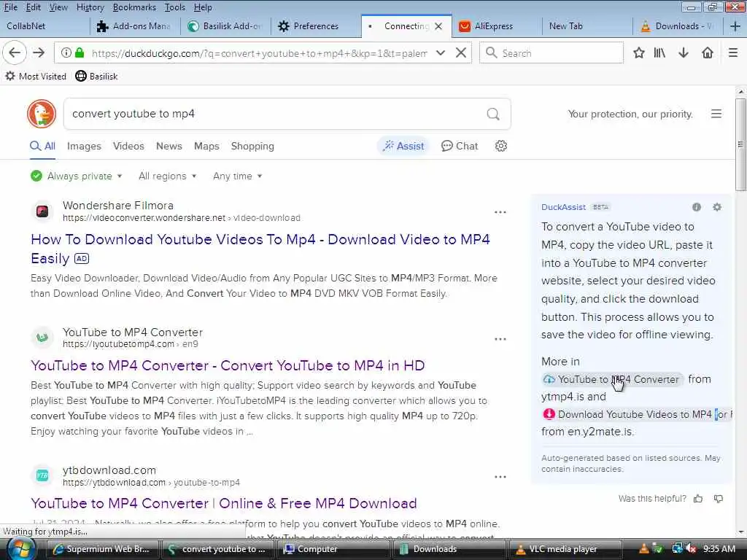Open DuckDuckGo side menu next to tagline

(x=716, y=114)
